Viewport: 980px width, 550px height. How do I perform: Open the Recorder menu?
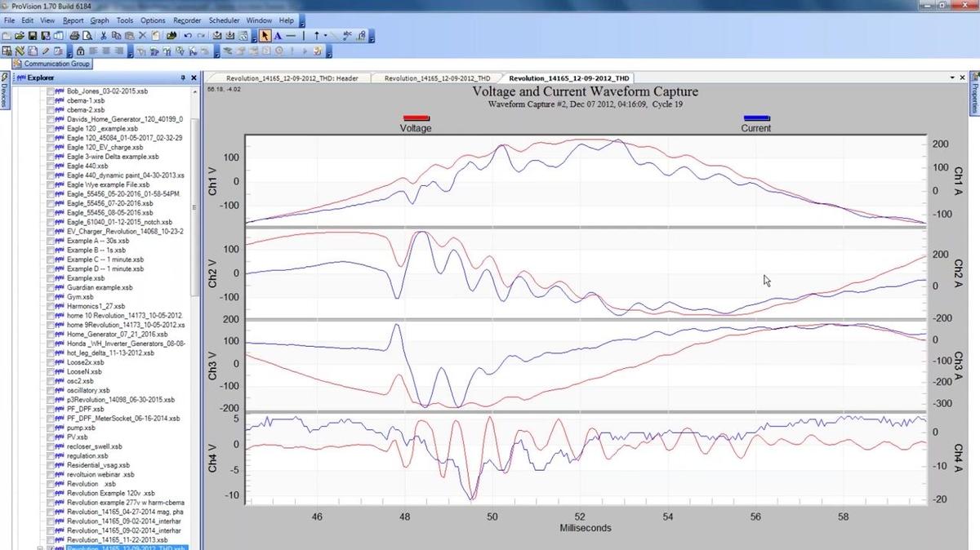pyautogui.click(x=187, y=20)
